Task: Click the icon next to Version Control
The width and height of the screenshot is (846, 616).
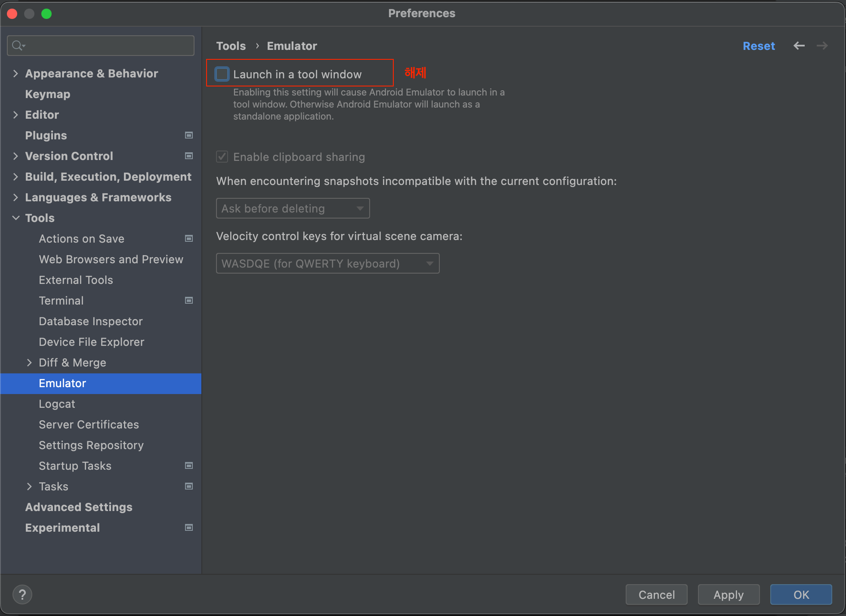Action: [188, 156]
